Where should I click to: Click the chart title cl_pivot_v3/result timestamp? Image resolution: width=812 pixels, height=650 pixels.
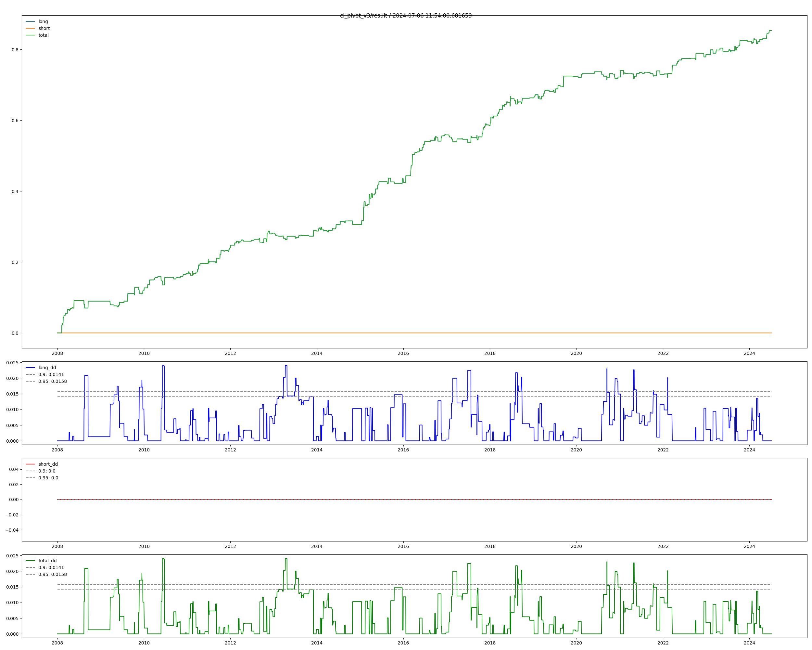pyautogui.click(x=406, y=16)
